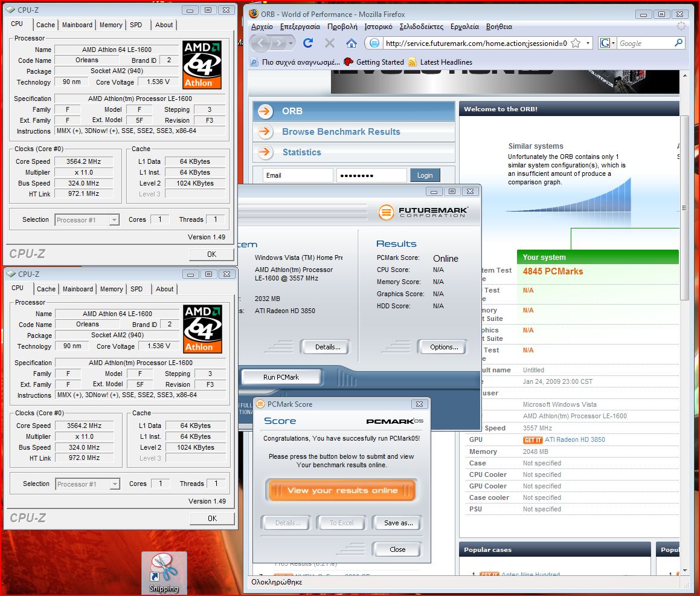Close PCMark Score dialog with X
Screen dimensions: 700x596
tap(419, 404)
